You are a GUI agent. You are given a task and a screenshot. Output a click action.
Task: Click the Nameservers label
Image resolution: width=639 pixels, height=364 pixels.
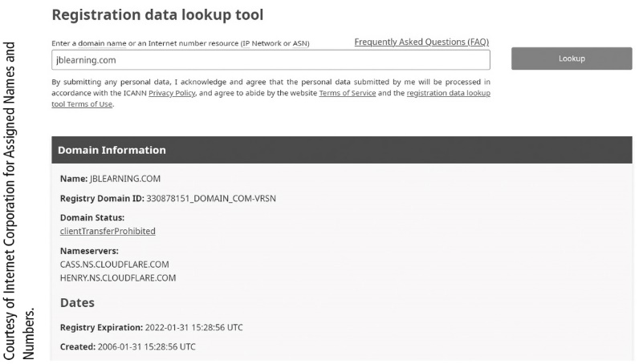(x=89, y=250)
